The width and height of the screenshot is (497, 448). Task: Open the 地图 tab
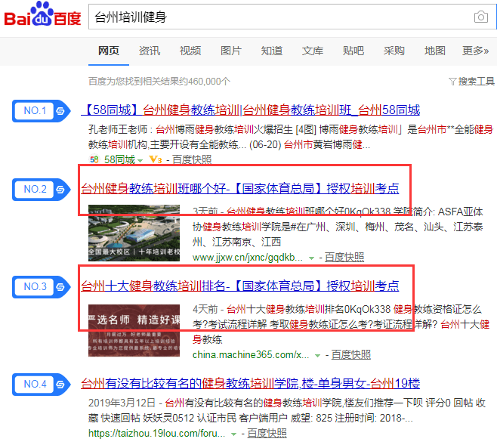coord(434,51)
